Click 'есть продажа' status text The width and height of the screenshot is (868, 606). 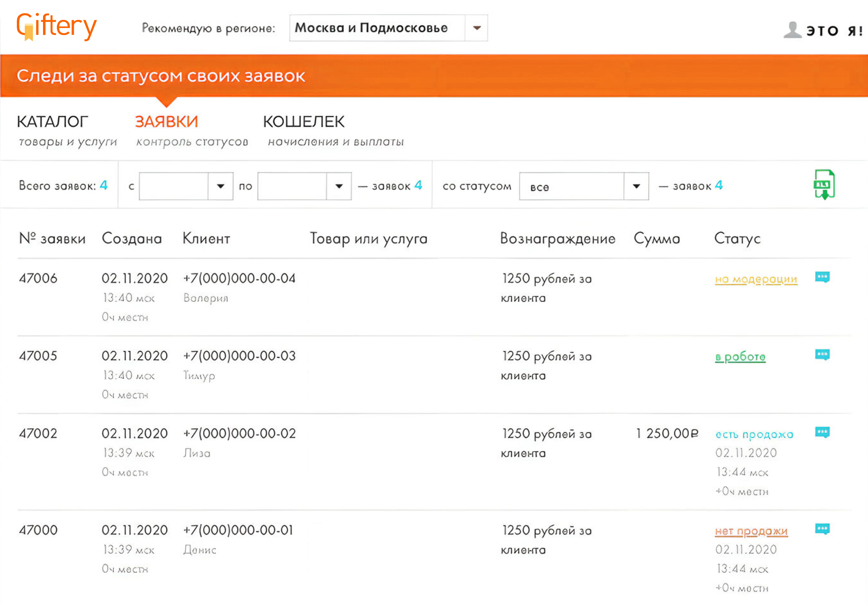point(754,434)
